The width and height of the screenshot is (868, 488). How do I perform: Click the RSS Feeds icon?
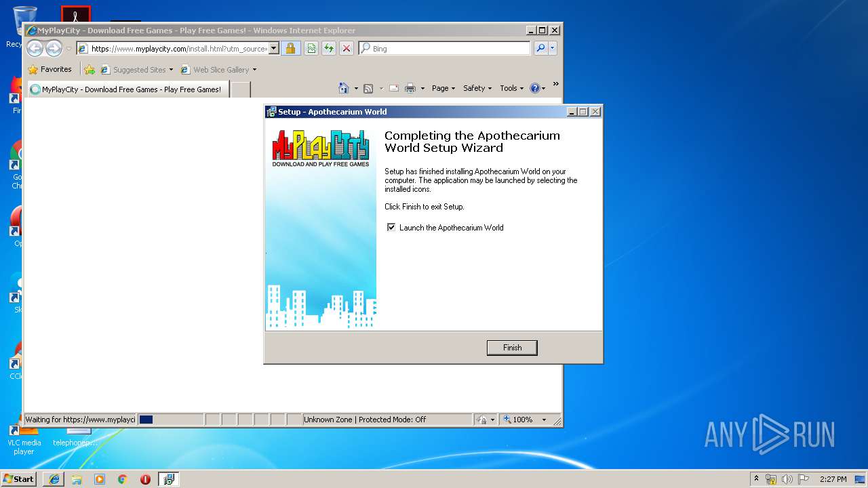pyautogui.click(x=368, y=88)
